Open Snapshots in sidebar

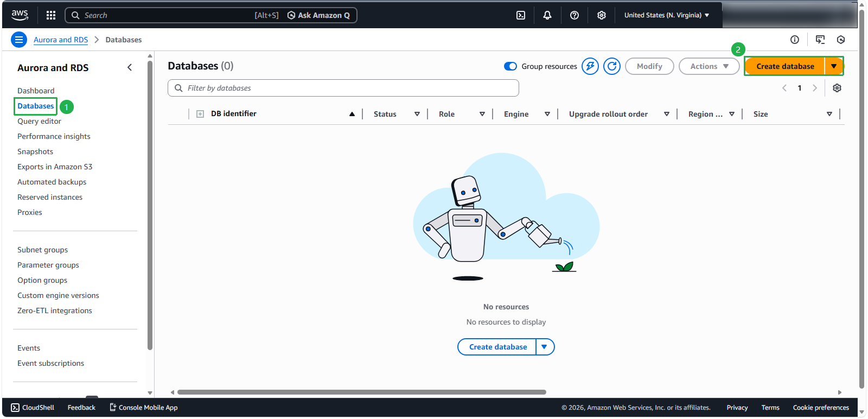click(x=35, y=151)
